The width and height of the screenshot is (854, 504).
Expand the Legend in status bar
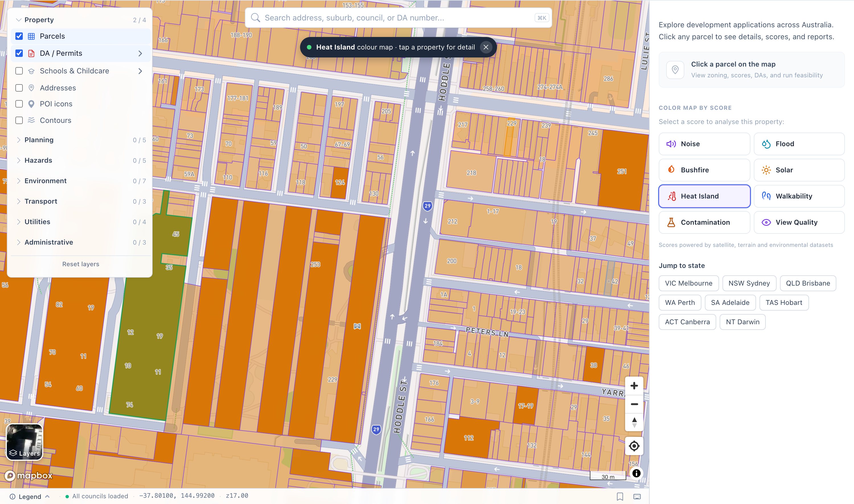point(30,497)
